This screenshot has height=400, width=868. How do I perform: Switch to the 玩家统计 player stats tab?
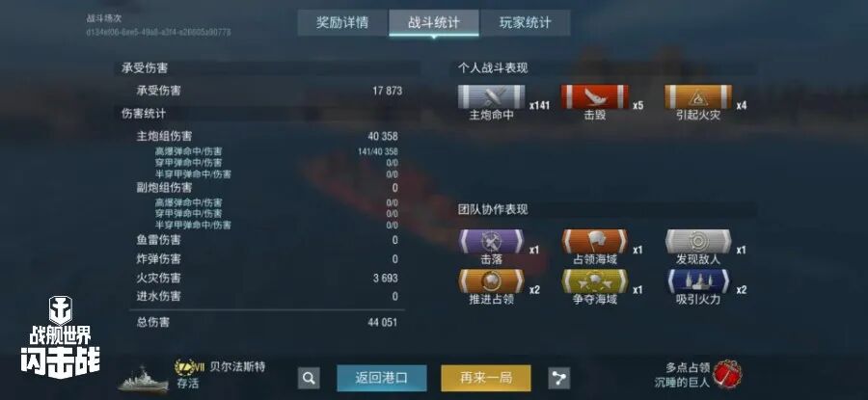[x=525, y=23]
